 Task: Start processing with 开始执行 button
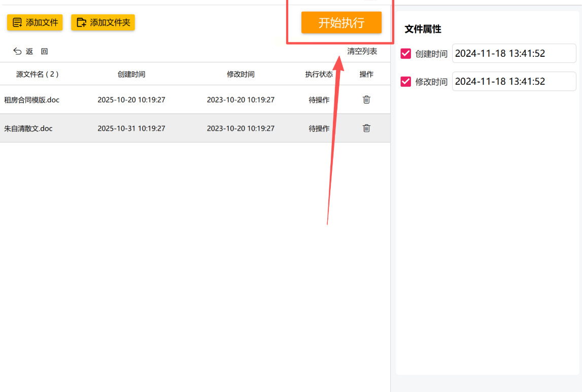341,23
